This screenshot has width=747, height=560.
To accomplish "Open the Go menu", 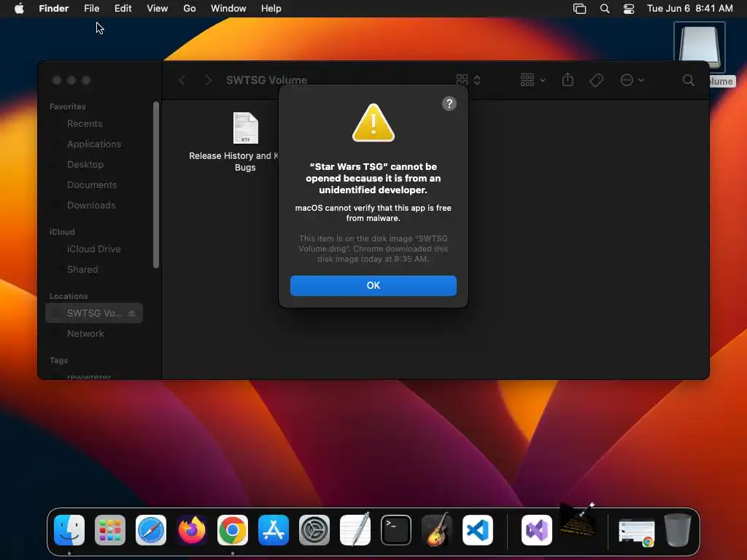I will point(190,9).
